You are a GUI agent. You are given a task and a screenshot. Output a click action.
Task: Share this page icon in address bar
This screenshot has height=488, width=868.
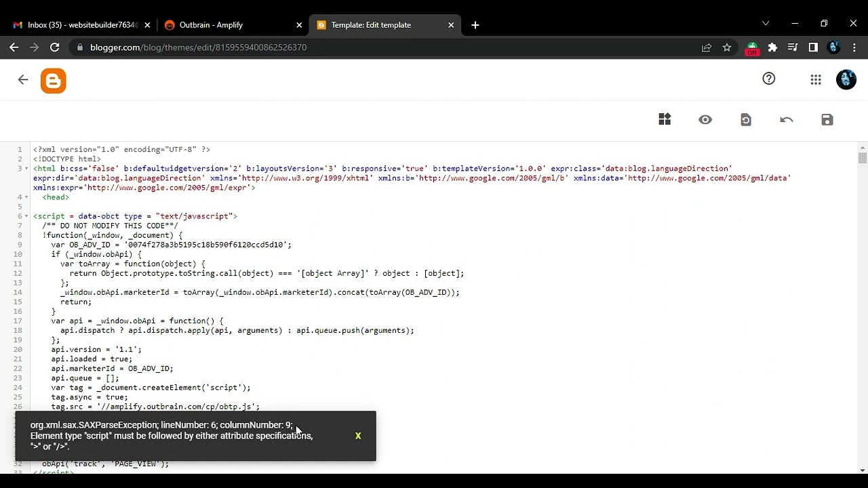[707, 47]
